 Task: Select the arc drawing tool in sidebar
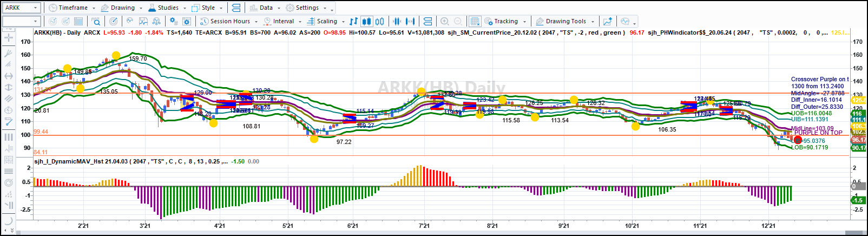coord(8,220)
